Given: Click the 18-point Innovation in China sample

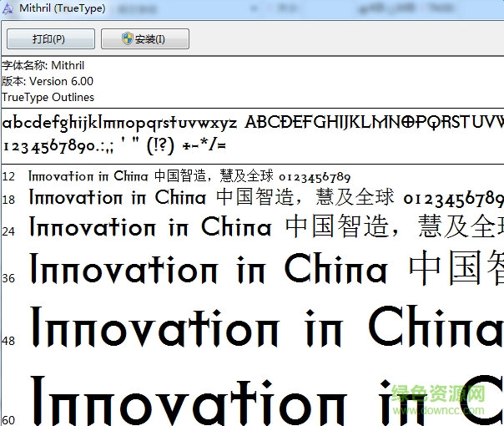Looking at the screenshot, I should [118, 197].
